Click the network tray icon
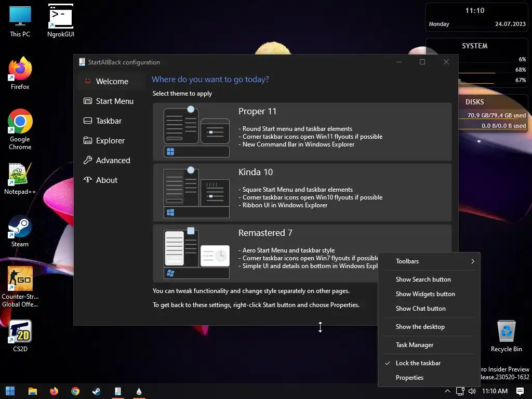Screen dimensions: 532x399 click(460, 391)
